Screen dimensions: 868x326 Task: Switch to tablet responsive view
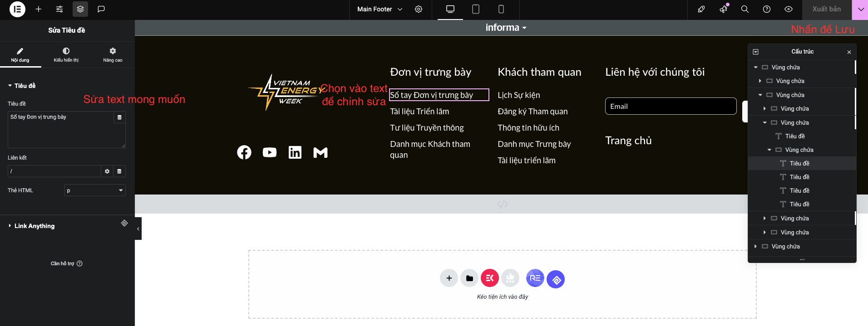coord(476,9)
